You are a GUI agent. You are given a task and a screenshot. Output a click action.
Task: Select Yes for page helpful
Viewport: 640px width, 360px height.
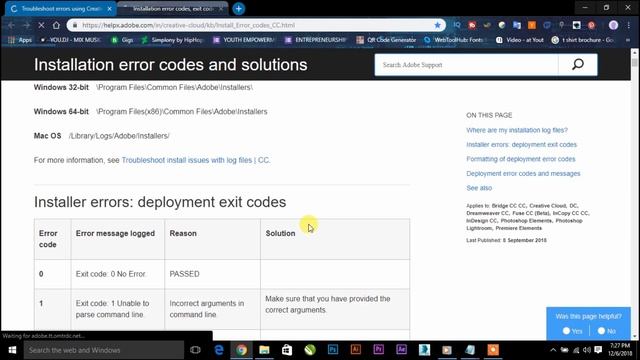click(567, 331)
